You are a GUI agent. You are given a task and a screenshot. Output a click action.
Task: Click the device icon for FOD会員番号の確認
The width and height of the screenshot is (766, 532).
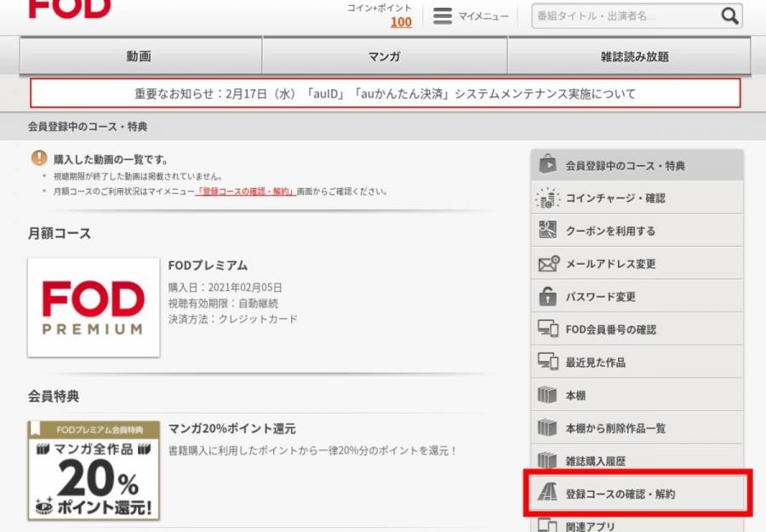point(547,329)
